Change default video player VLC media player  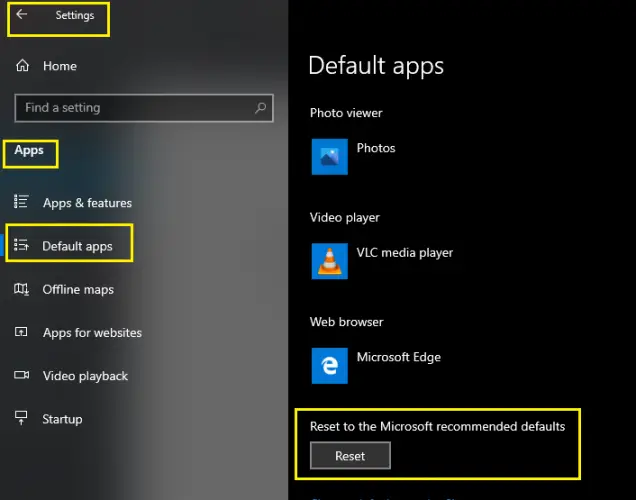point(382,261)
